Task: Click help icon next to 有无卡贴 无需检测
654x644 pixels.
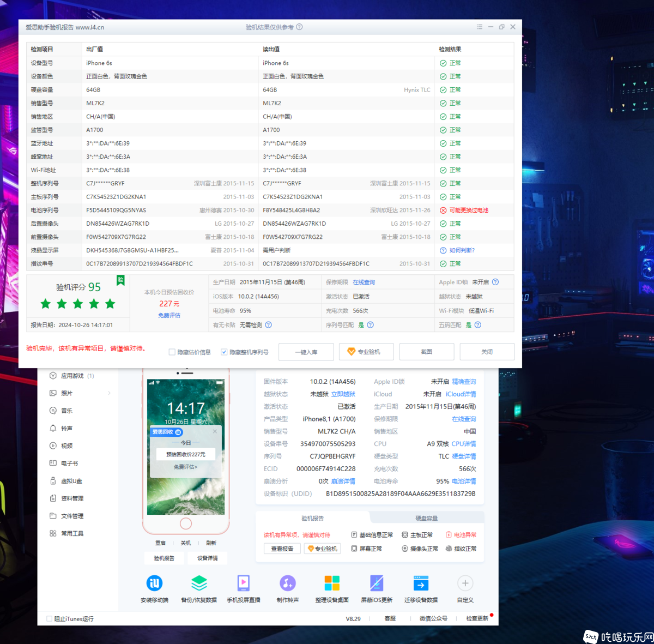Action: (269, 325)
